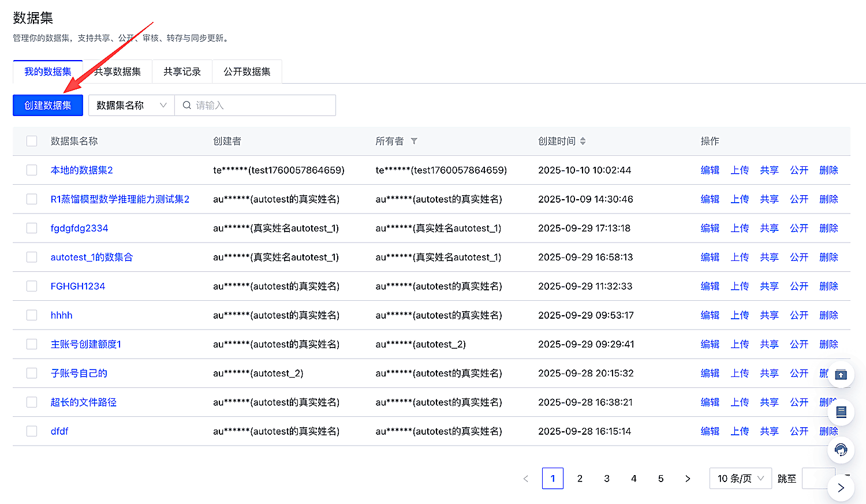
Task: Go to the next page arrow
Action: 688,479
